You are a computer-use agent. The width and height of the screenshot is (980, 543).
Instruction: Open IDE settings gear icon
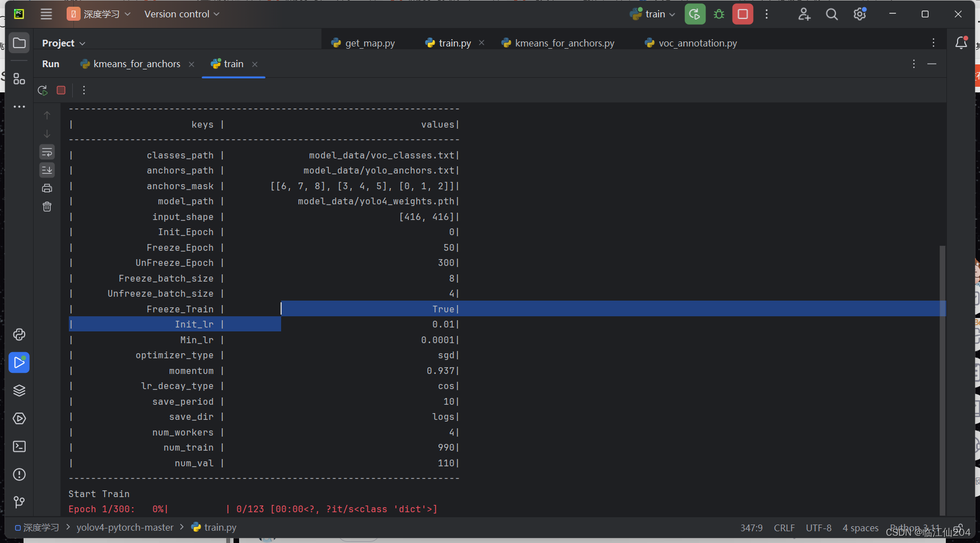(x=860, y=14)
